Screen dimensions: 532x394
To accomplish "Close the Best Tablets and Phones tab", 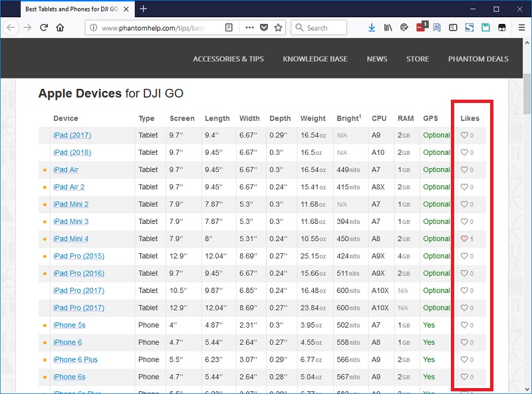I will [x=126, y=9].
